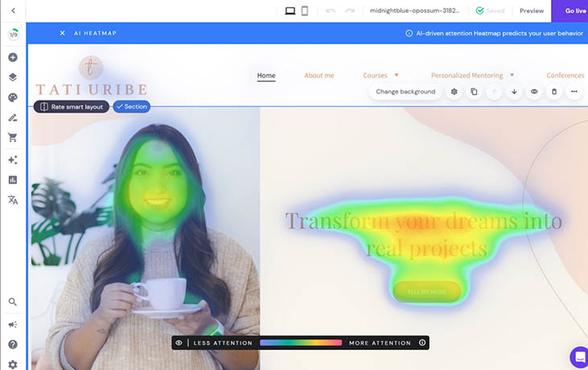Screen dimensions: 588x370
Task: Select the Personalized Mentoring menu item
Action: click(x=467, y=76)
